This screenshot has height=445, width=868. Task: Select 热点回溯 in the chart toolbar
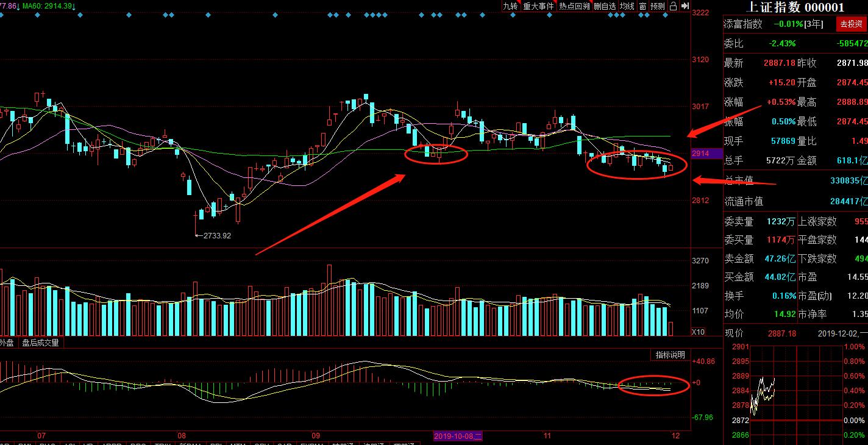(574, 6)
